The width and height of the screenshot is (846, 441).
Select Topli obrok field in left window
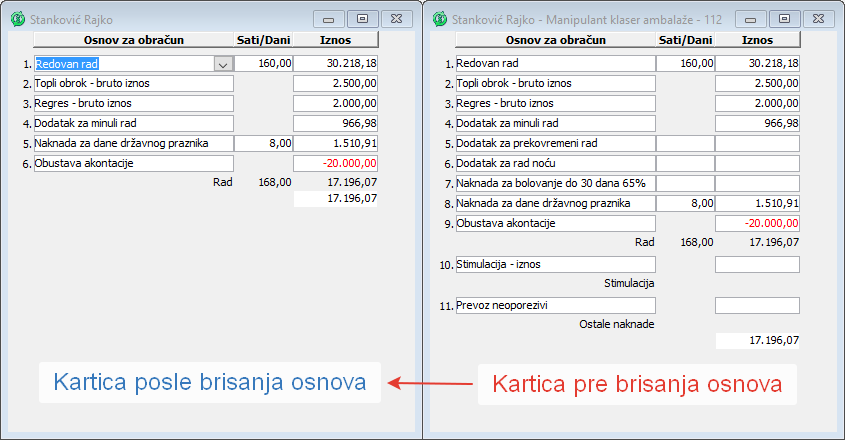tap(133, 83)
